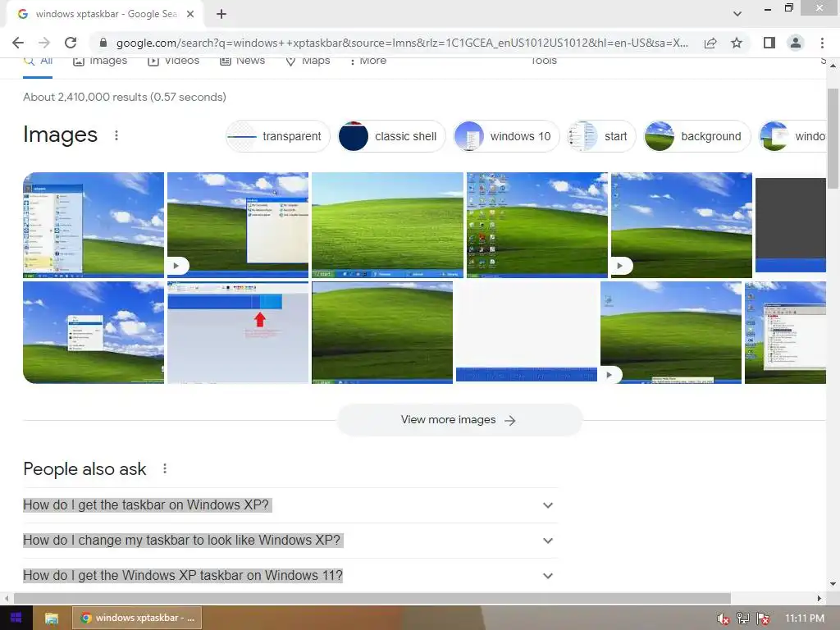
Task: Select the 'transparent' image filter chip
Action: [x=277, y=136]
